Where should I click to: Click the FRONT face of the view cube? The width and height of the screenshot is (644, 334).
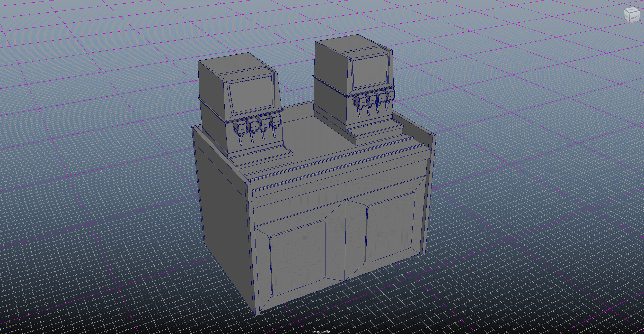coord(635,17)
